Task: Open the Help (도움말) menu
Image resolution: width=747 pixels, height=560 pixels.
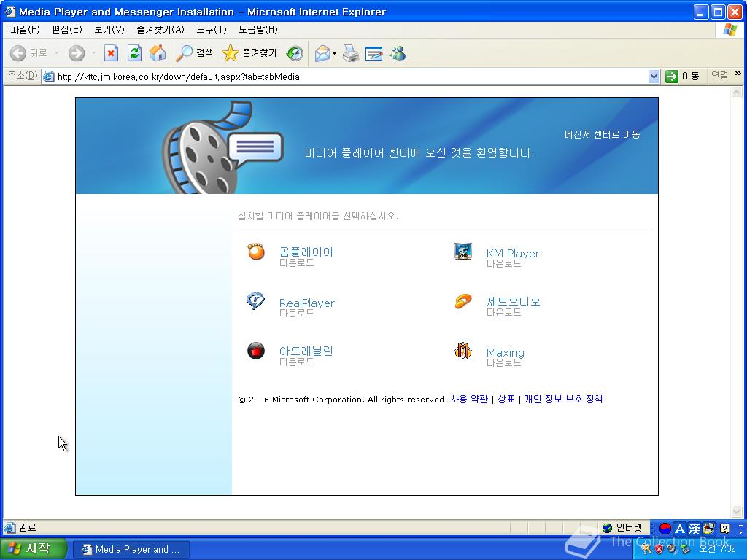Action: pyautogui.click(x=258, y=29)
